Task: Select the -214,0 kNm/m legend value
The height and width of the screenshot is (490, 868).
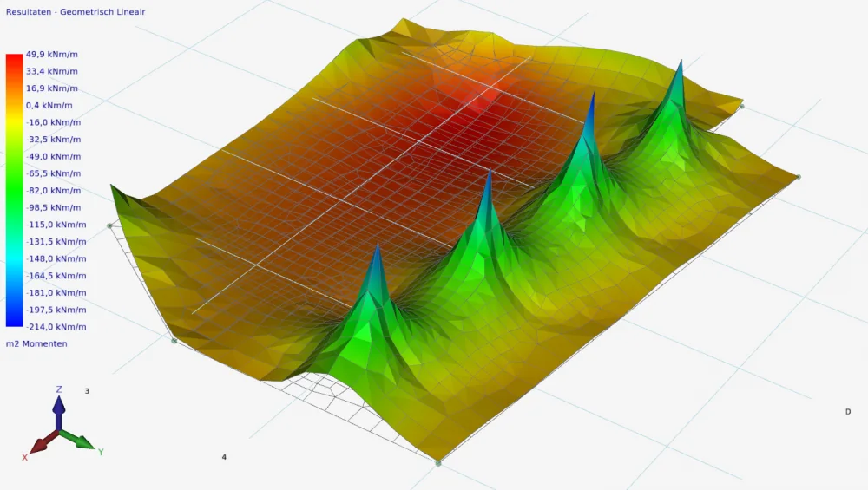Action: pos(56,327)
